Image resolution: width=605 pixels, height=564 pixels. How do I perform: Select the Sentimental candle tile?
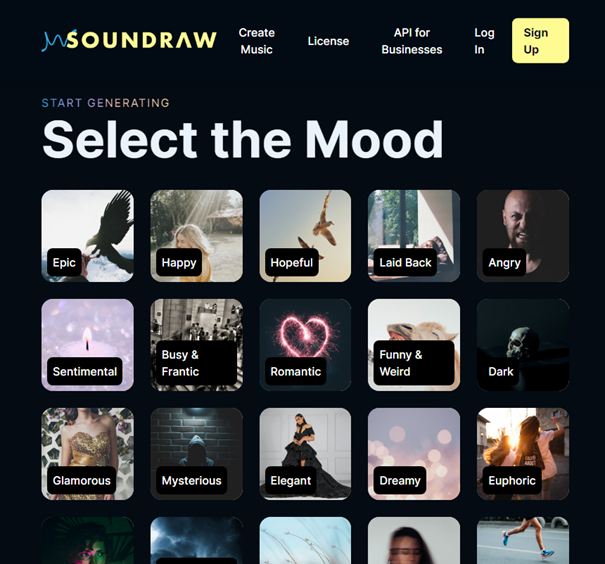88,345
